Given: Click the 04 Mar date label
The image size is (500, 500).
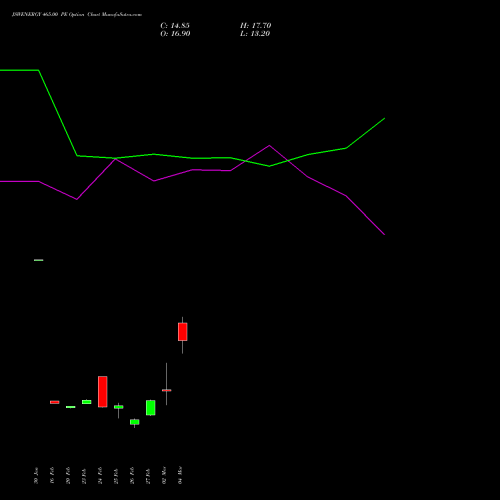Looking at the screenshot, I should (x=180, y=475).
